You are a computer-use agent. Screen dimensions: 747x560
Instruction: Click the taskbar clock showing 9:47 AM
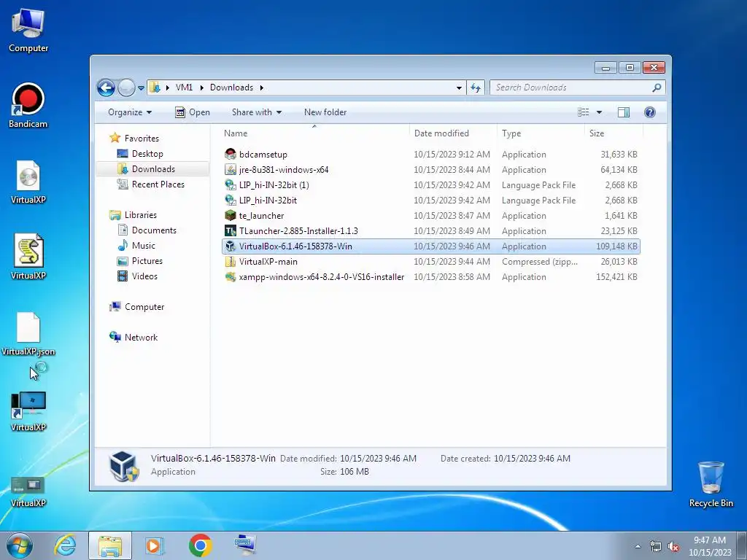coord(710,546)
